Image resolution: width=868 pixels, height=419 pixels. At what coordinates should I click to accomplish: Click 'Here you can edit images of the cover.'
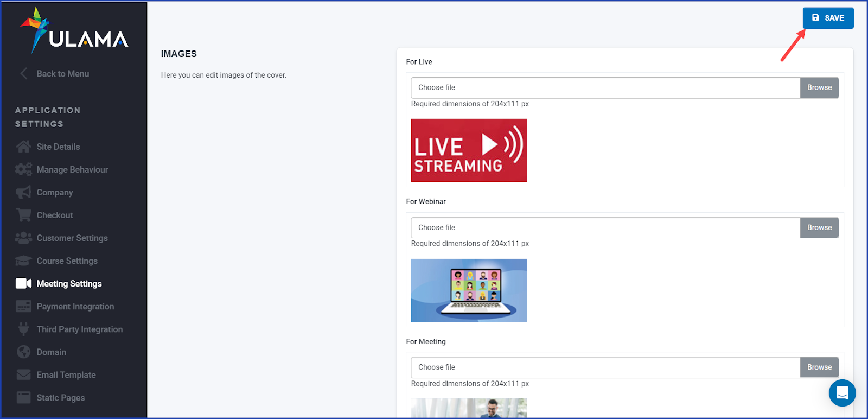point(224,75)
